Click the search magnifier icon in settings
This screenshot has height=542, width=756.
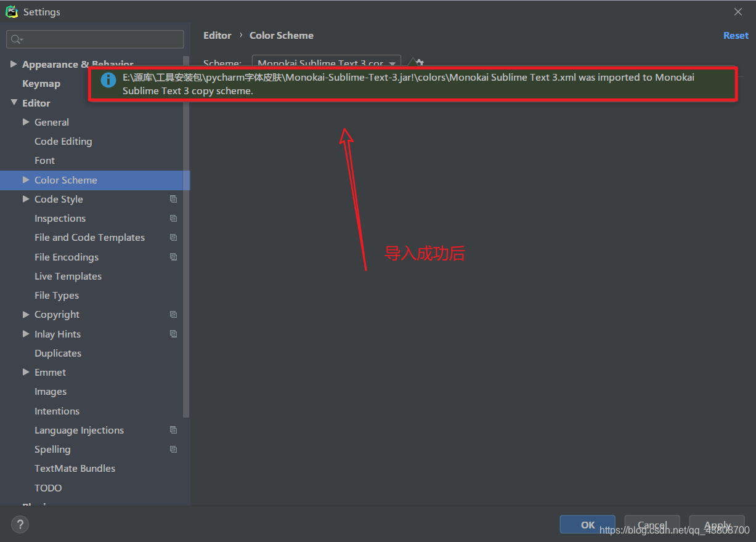pyautogui.click(x=15, y=39)
